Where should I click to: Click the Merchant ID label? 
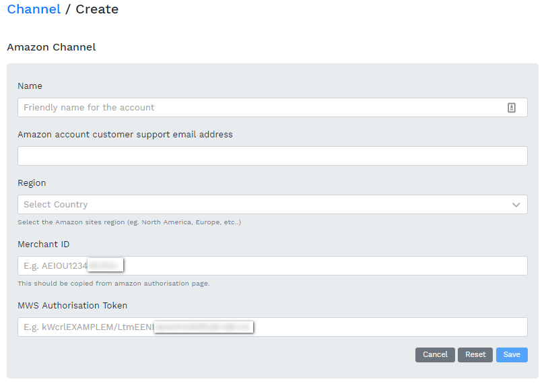43,244
